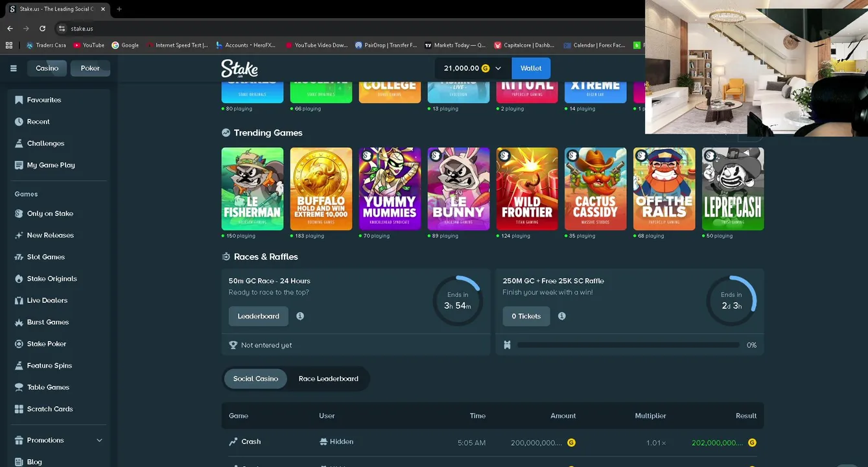Click the Live Dealers icon
This screenshot has width=868, height=467.
click(x=19, y=300)
